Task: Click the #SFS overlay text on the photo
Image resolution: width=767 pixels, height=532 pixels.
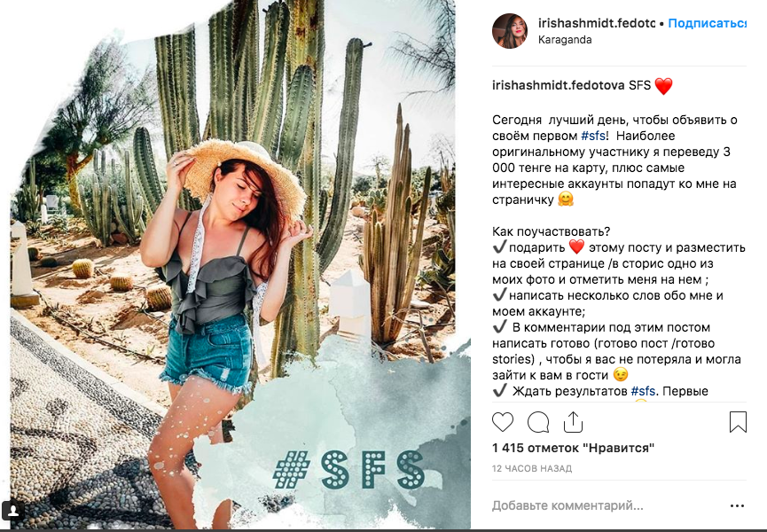Action: pos(348,470)
